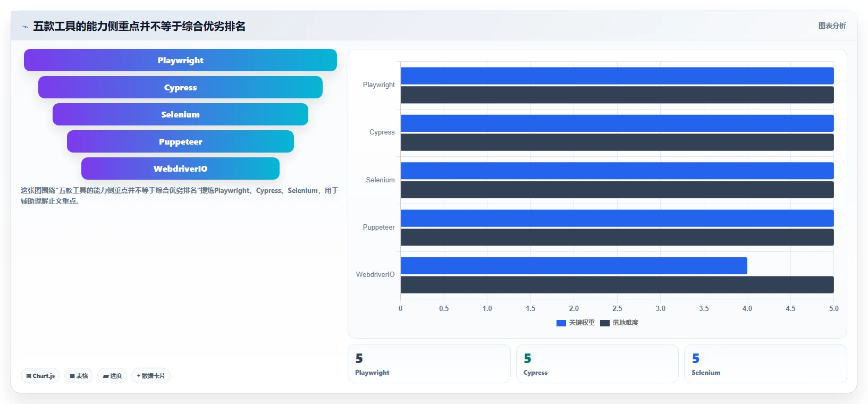Select the Selenium funnel bar
The height and width of the screenshot is (404, 868).
180,114
